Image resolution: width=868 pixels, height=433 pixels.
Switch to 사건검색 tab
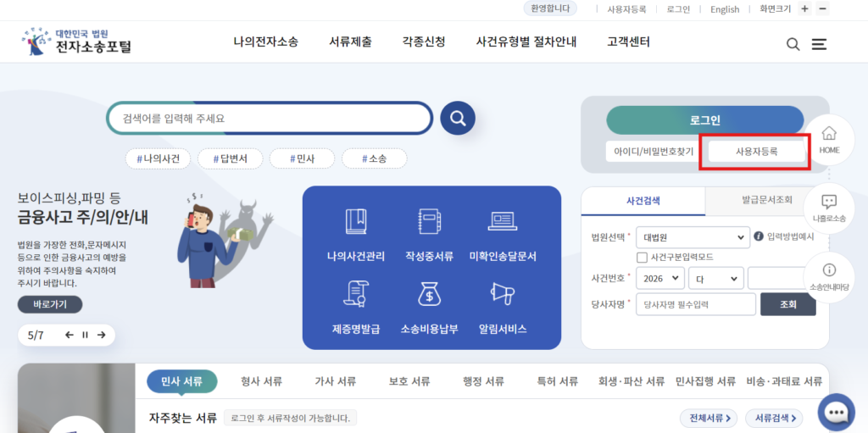(x=643, y=201)
